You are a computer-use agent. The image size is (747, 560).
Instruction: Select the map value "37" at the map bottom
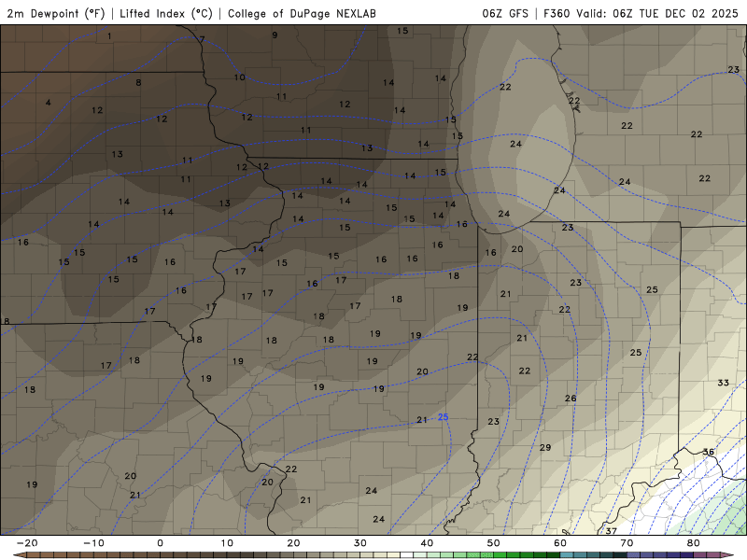click(612, 530)
